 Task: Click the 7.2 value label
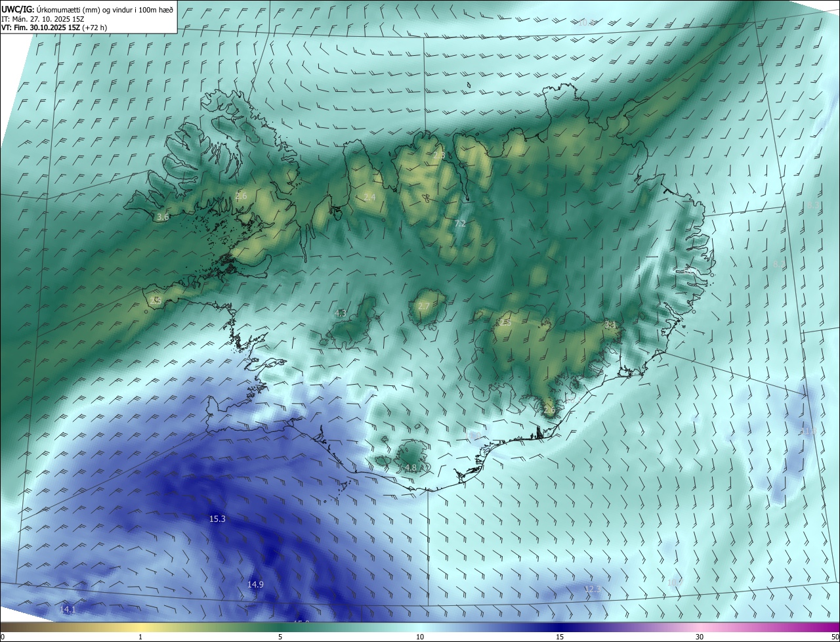point(460,223)
